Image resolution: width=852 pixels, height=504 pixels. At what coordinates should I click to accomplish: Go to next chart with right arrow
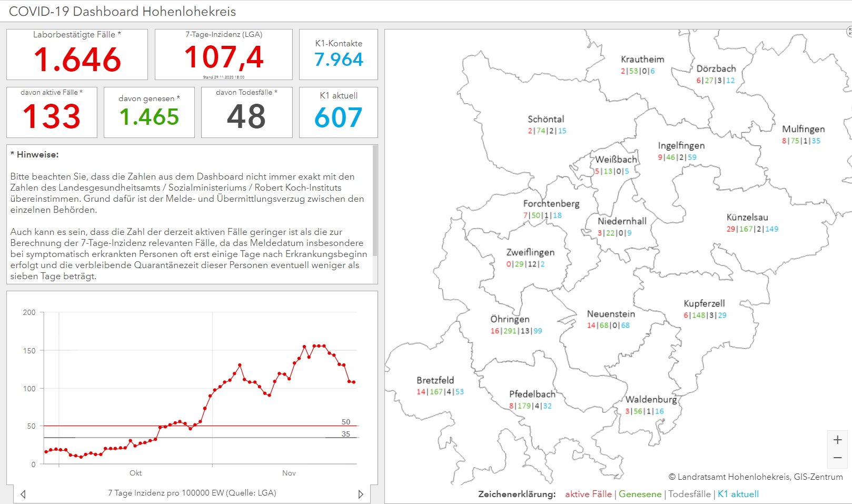(x=361, y=494)
